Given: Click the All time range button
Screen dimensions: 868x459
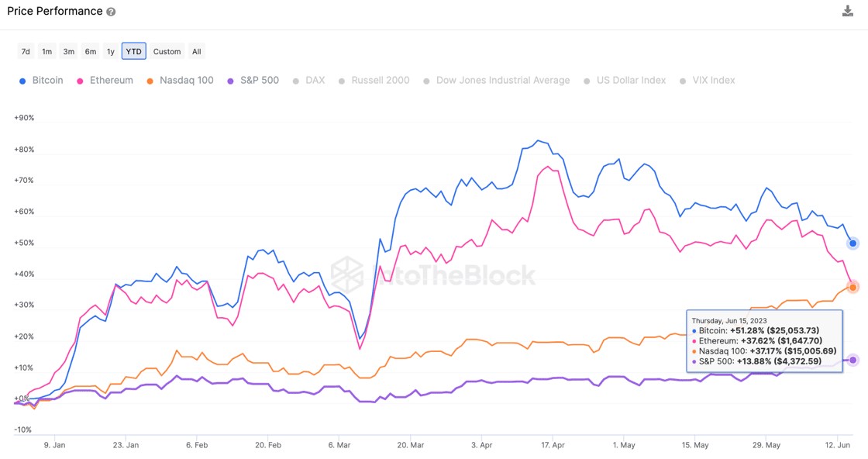Looking at the screenshot, I should tap(196, 51).
